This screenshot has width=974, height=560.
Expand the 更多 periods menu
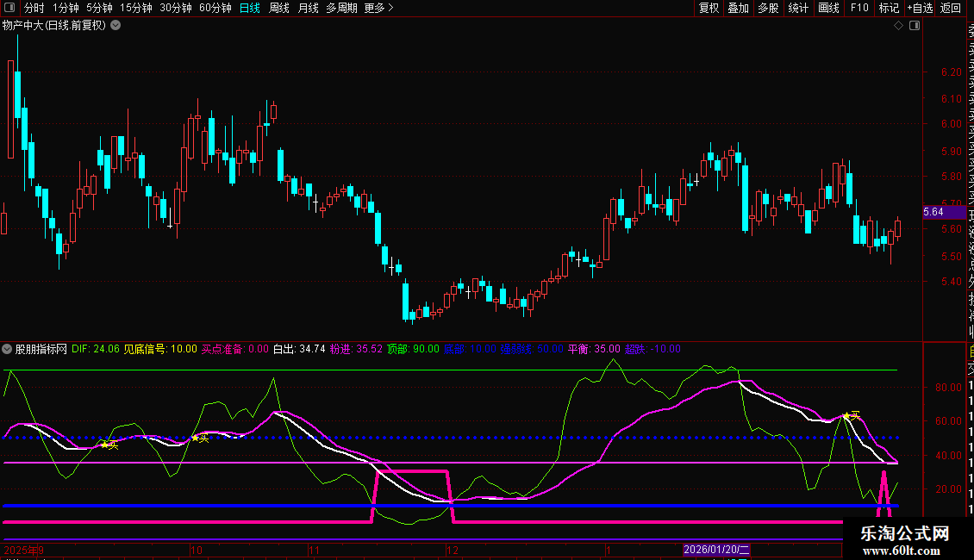378,8
